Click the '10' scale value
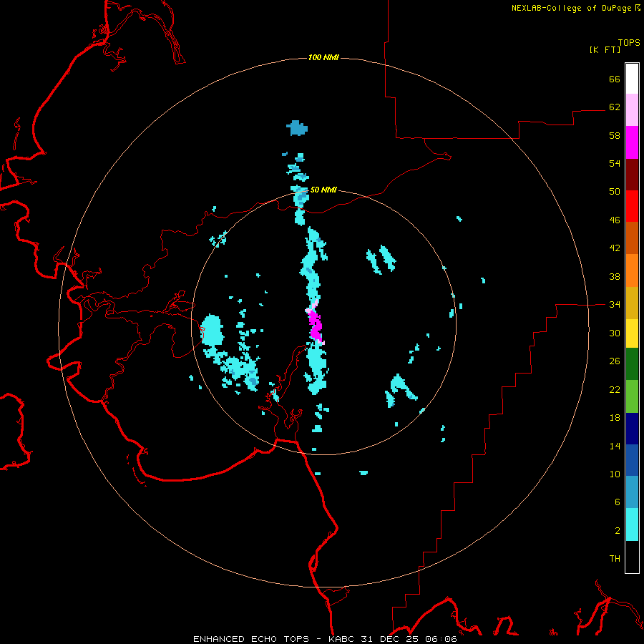This screenshot has height=644, width=644. (x=615, y=474)
